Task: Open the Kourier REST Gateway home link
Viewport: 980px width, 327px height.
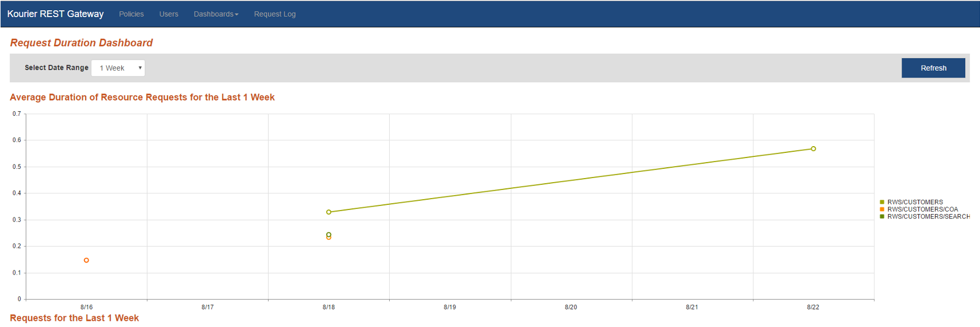Action: pos(55,14)
